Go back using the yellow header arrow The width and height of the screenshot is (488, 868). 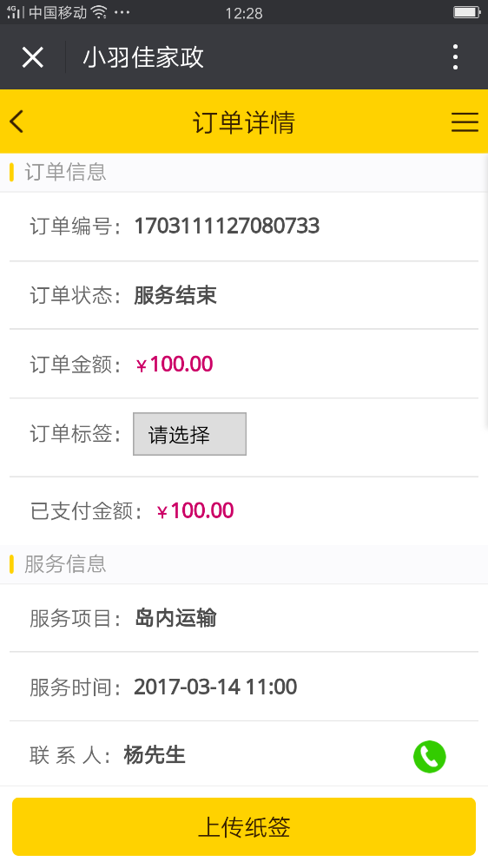pyautogui.click(x=16, y=122)
